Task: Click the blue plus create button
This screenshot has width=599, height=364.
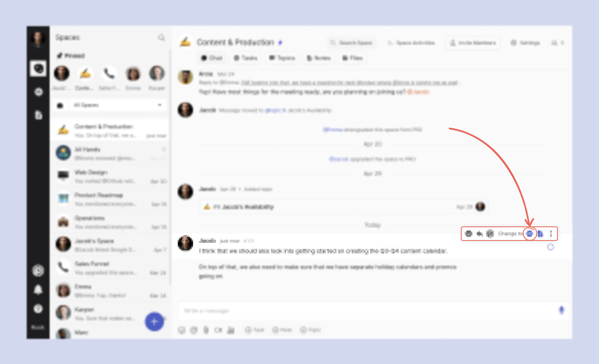Action: pyautogui.click(x=154, y=321)
